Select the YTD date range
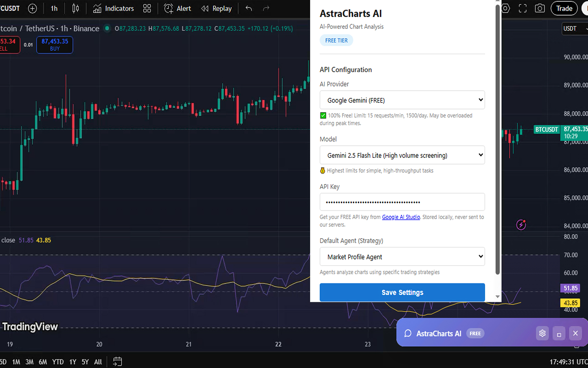This screenshot has width=588, height=368. 58,362
